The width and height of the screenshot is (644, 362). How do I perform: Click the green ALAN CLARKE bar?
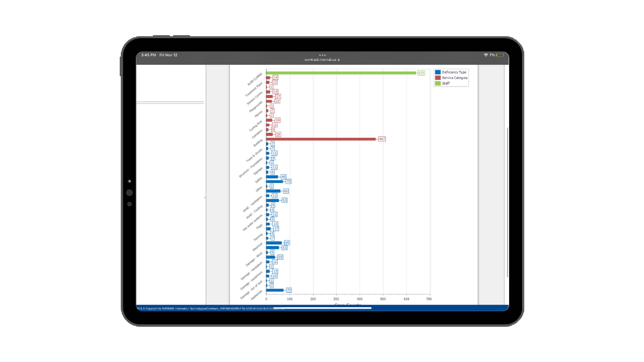coord(341,73)
